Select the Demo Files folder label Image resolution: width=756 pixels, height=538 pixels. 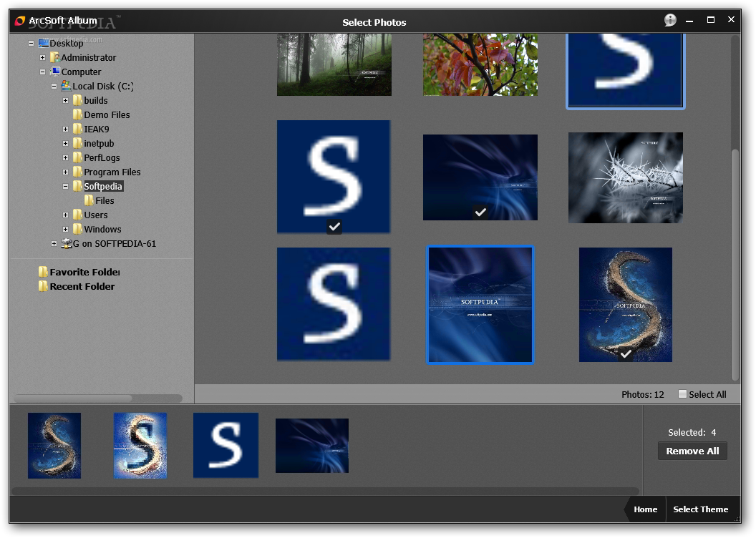tap(107, 114)
